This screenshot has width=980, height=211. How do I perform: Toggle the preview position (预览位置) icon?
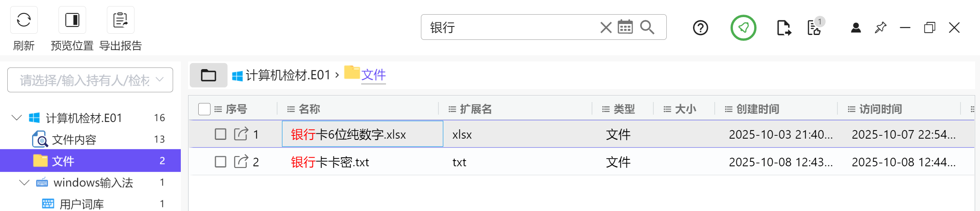(x=72, y=20)
